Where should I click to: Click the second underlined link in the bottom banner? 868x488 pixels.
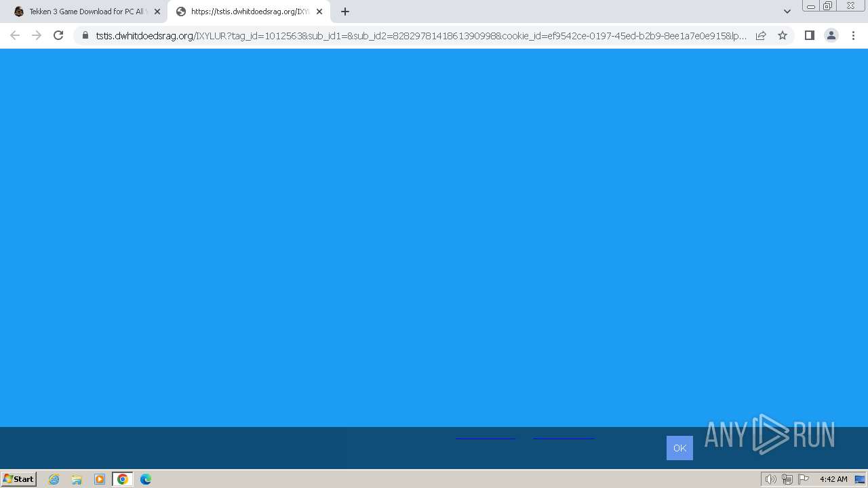tap(564, 438)
